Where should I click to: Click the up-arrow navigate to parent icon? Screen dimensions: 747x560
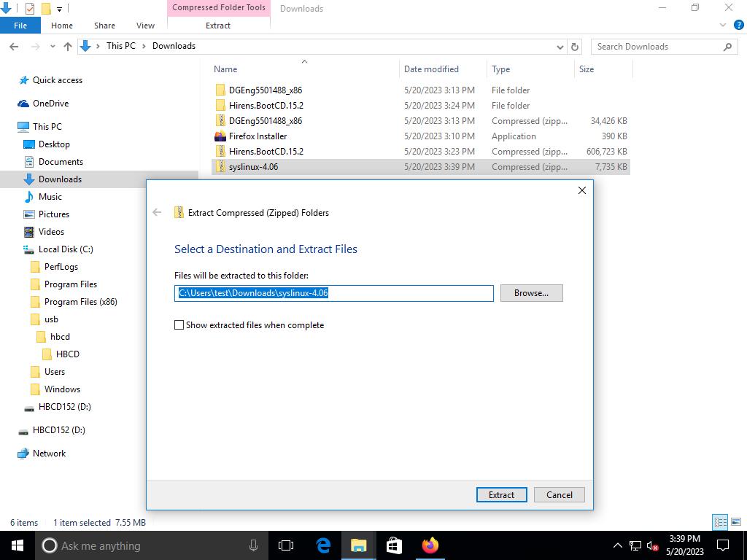click(x=68, y=46)
